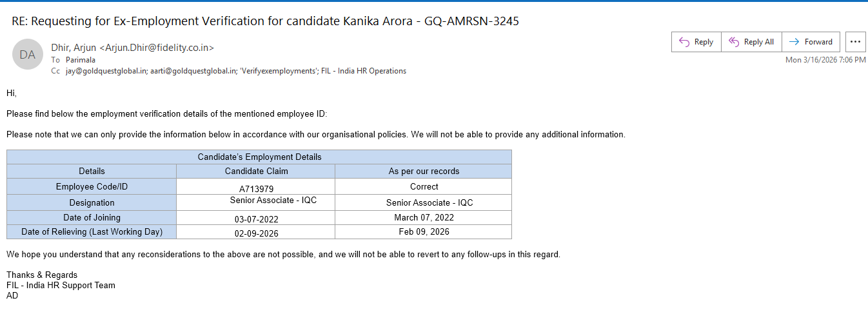
Task: Click the Feb 09, 2026 relieving date cell
Action: (x=424, y=232)
